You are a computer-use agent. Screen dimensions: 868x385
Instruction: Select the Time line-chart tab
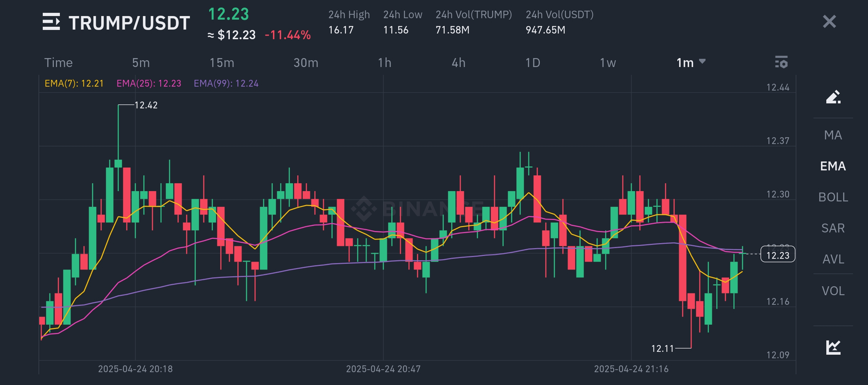[58, 63]
